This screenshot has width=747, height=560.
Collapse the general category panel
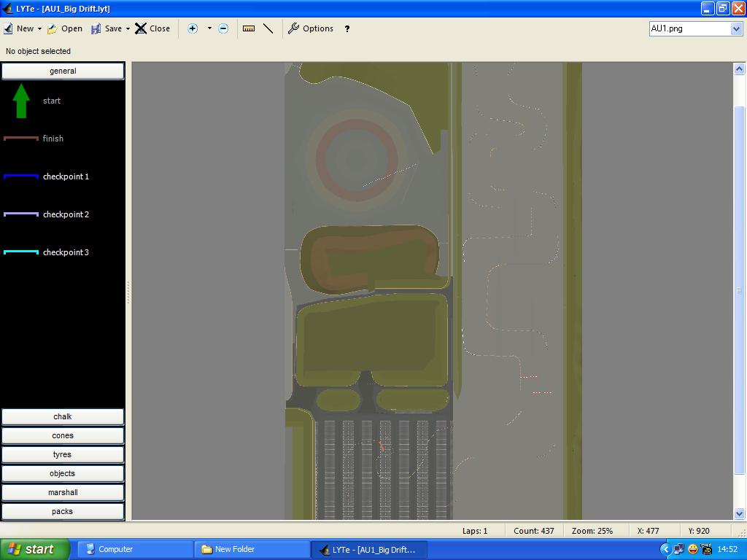pyautogui.click(x=63, y=71)
